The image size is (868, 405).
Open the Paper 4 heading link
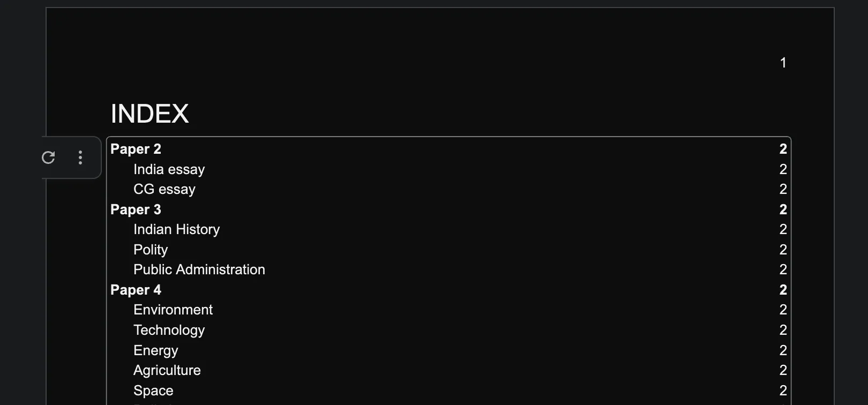click(136, 290)
